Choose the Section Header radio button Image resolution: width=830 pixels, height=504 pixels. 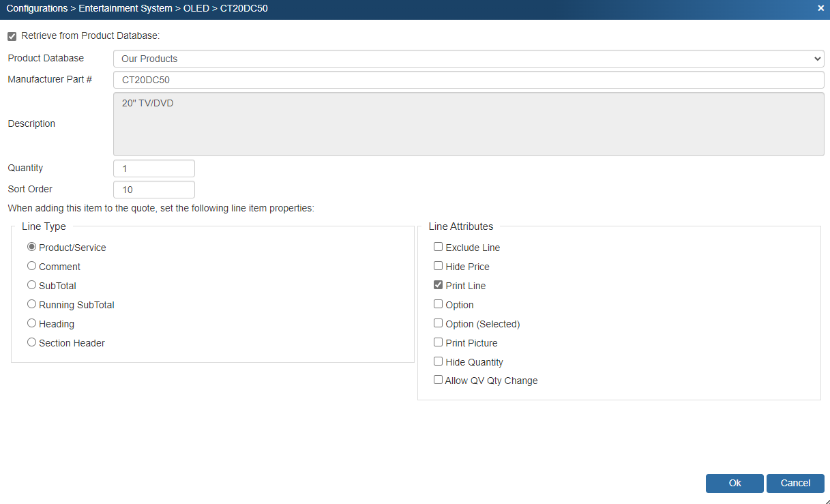click(32, 342)
